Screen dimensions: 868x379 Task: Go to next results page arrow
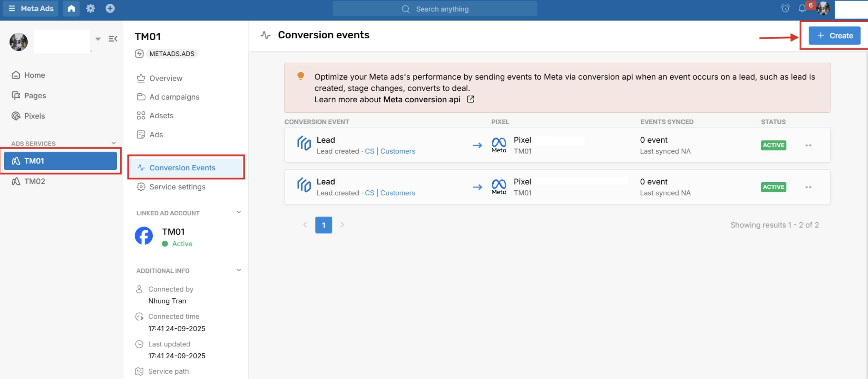342,225
